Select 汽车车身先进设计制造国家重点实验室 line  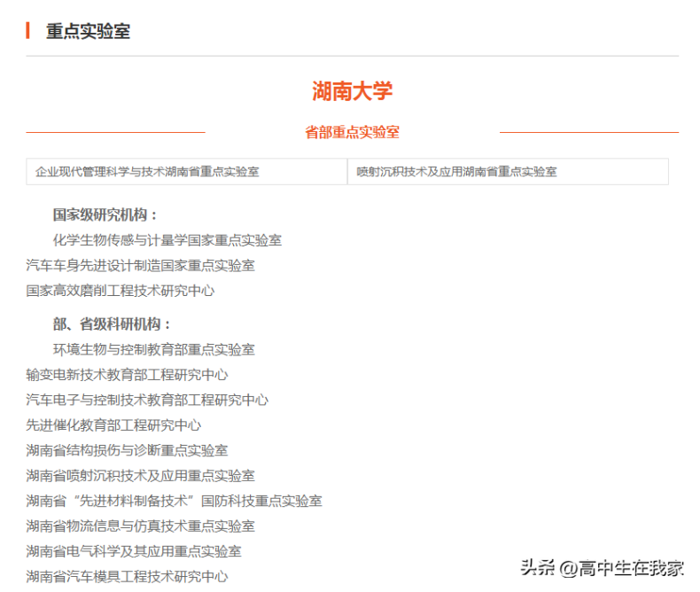(x=140, y=266)
